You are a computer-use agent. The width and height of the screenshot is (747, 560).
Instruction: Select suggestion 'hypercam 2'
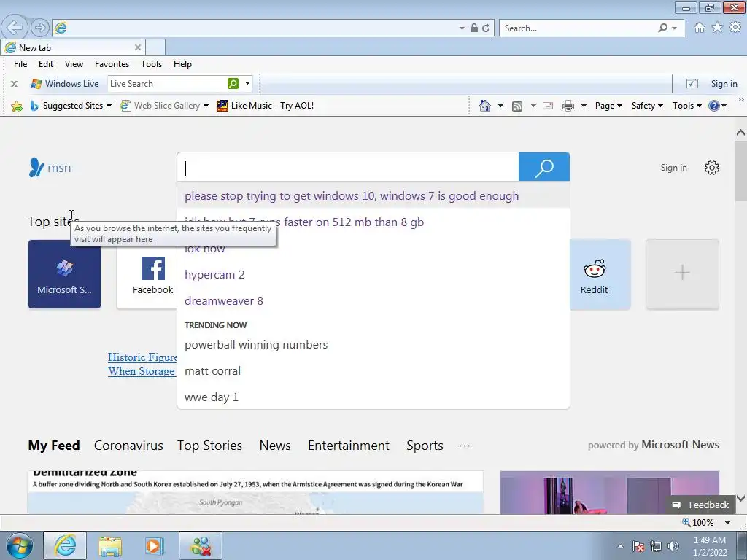(373, 275)
